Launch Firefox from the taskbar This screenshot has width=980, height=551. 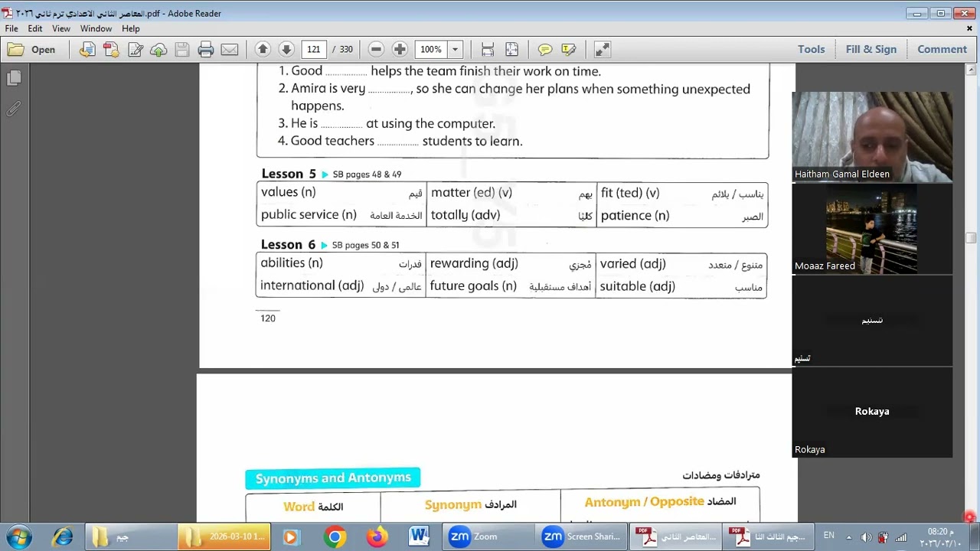377,537
